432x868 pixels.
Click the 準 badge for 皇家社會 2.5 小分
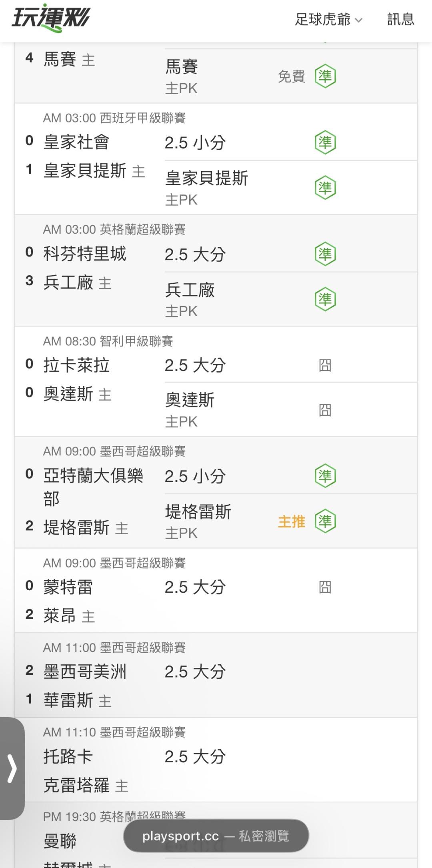click(x=325, y=142)
